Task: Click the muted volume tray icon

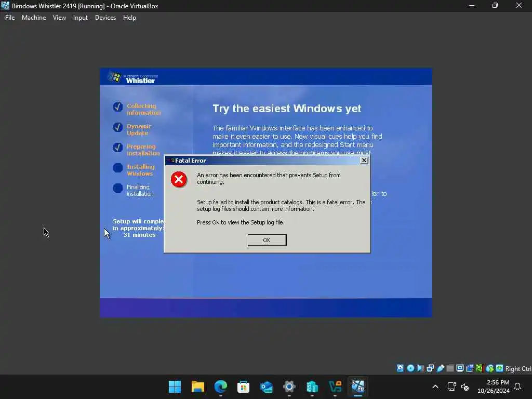Action: [465, 387]
